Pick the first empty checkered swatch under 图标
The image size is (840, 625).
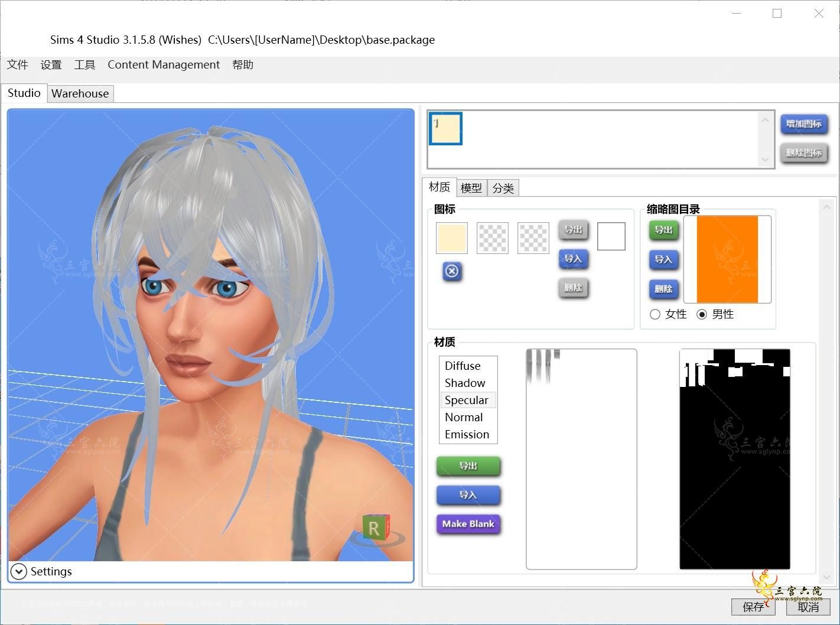[x=493, y=238]
